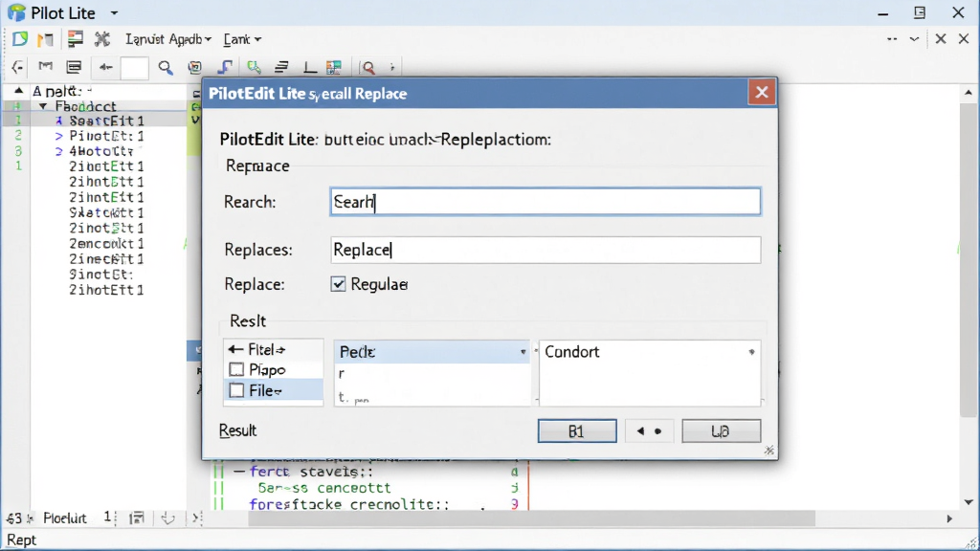Collapse the Fbcddcct tree node
980x551 pixels.
[x=42, y=106]
